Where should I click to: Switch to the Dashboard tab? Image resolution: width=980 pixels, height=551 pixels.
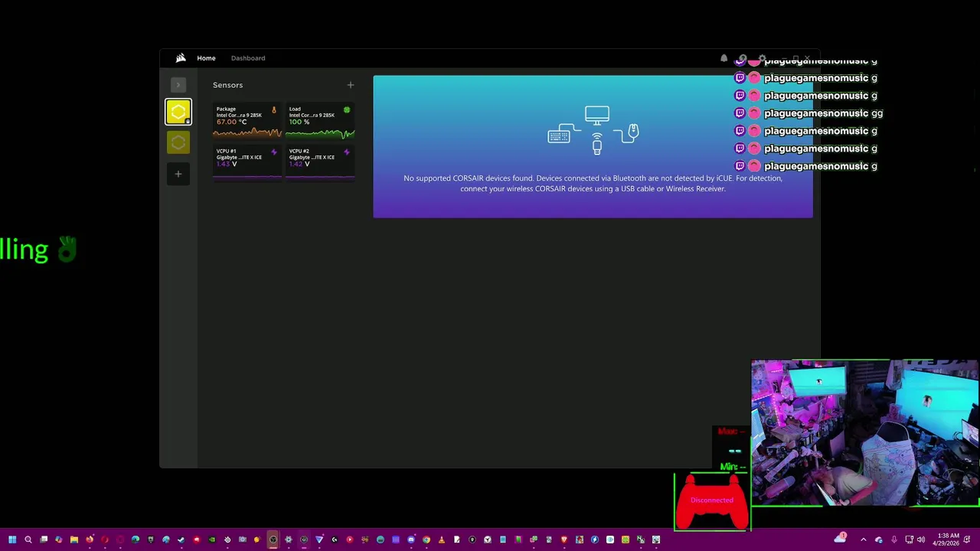pyautogui.click(x=248, y=58)
